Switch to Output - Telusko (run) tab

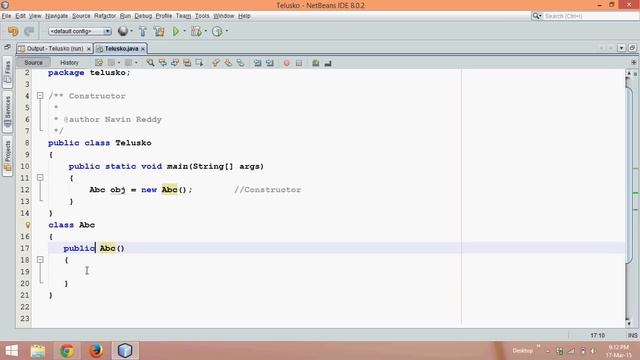(54, 49)
